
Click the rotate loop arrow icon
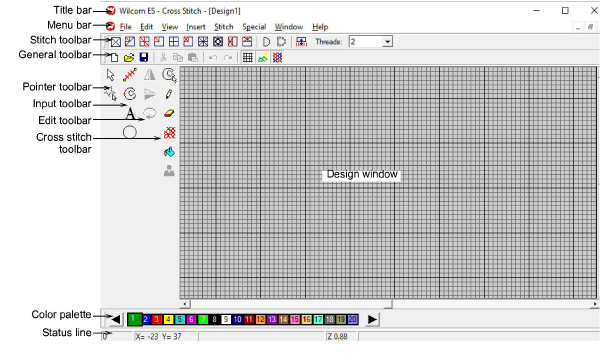[150, 113]
